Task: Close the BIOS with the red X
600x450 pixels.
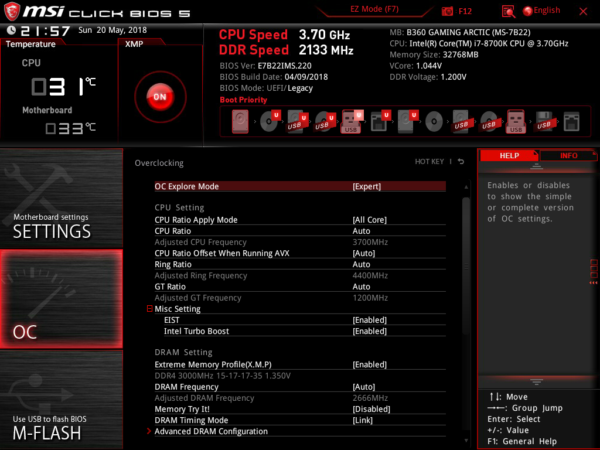Action: click(x=583, y=11)
